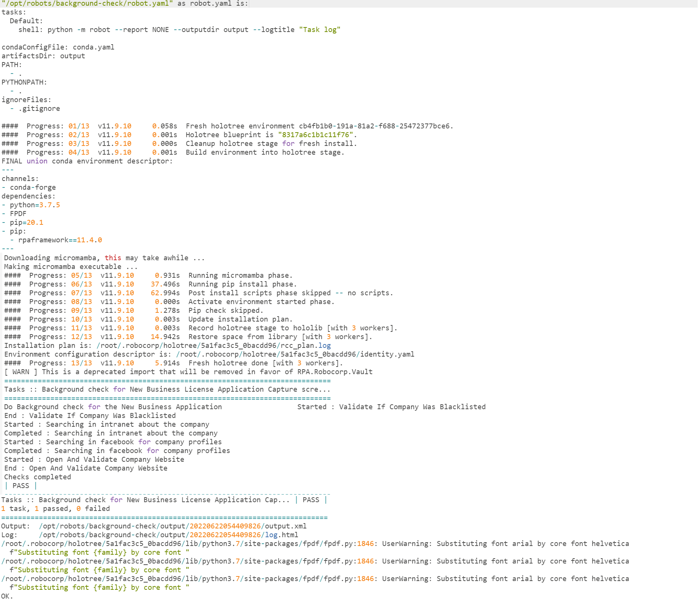Viewport: 700px width, 602px height.
Task: Click the robot.yaml file path in the header line
Action: [x=87, y=3]
